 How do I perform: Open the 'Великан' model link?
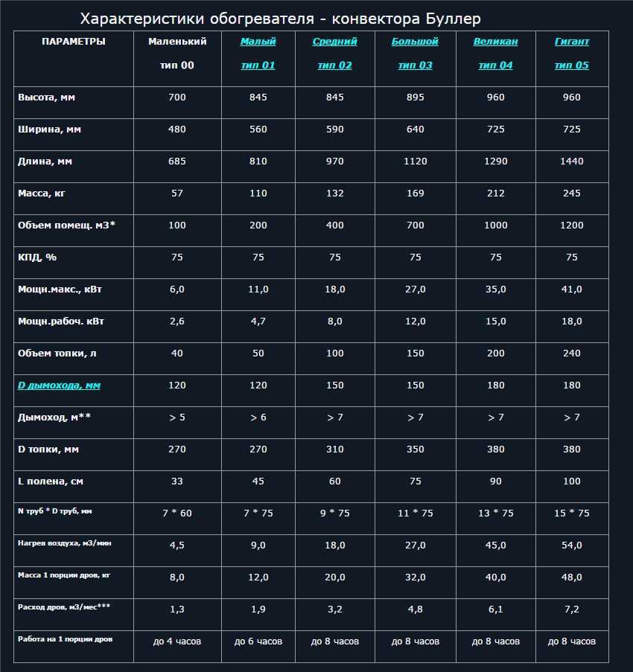(495, 42)
